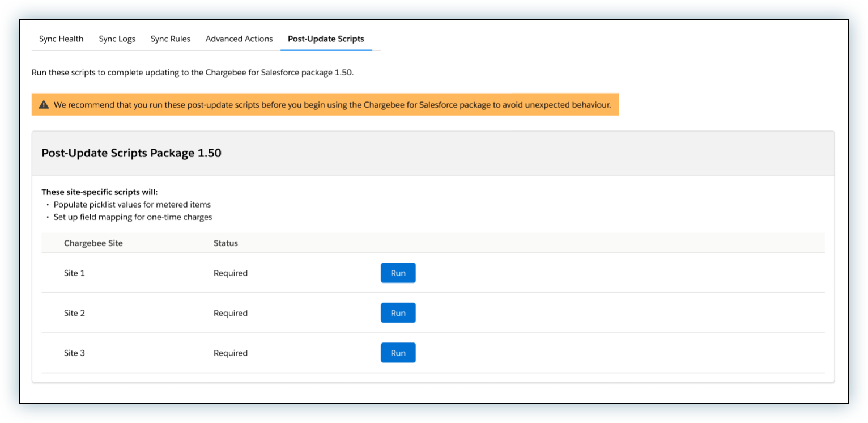Select the Site 2 row label
868x423 pixels.
74,313
